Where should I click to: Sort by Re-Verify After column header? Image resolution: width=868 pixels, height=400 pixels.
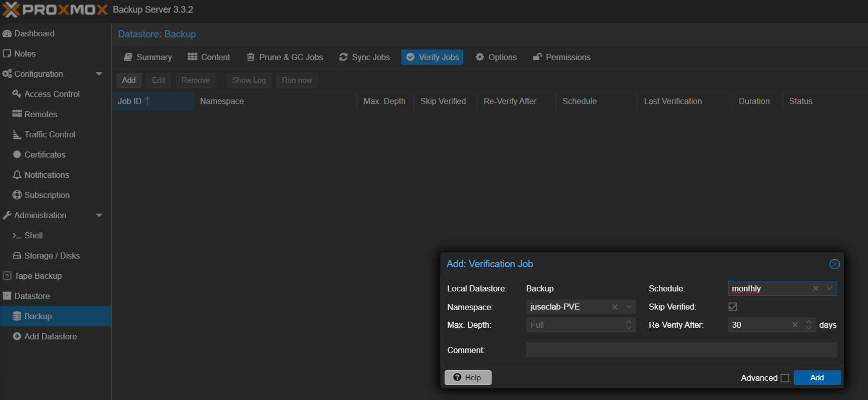pyautogui.click(x=516, y=101)
